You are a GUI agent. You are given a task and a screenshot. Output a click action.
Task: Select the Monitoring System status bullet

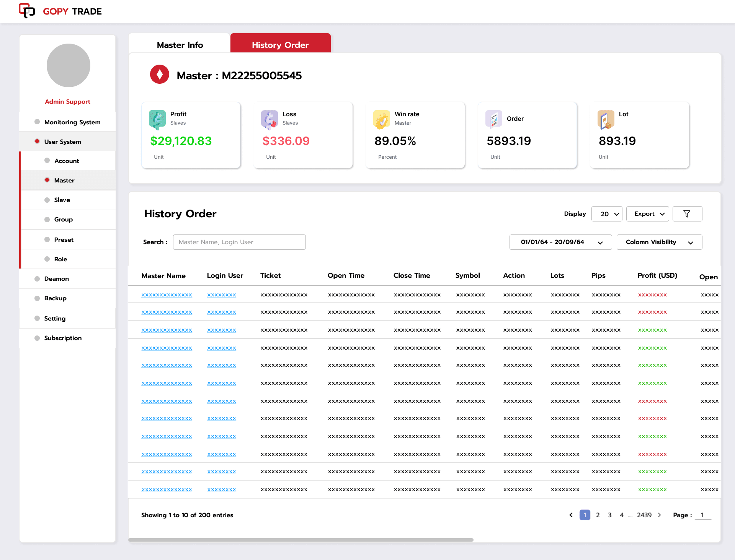(37, 122)
